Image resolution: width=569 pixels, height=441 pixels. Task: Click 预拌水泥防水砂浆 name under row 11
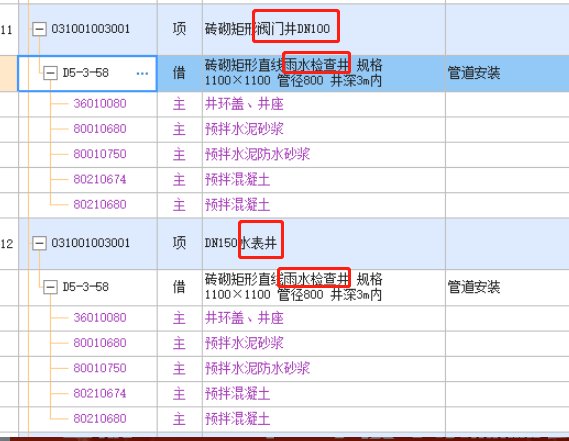(x=258, y=155)
